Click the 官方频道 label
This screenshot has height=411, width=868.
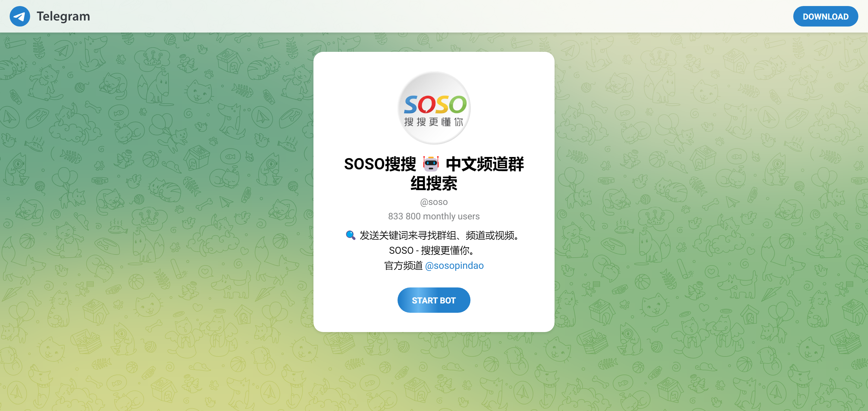(403, 265)
